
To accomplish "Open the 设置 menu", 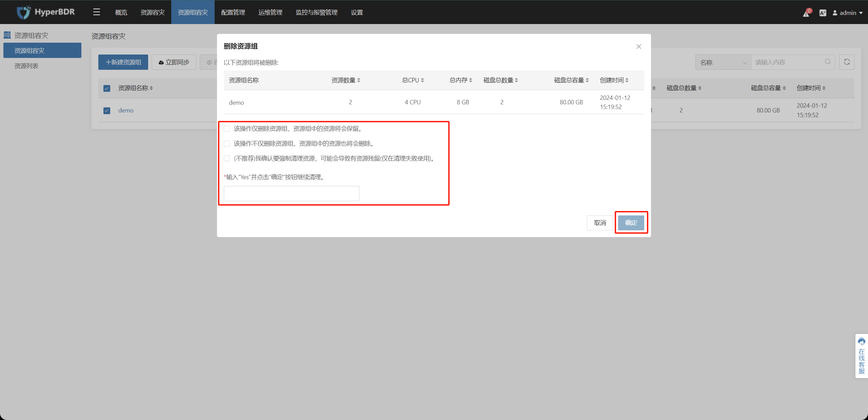I will 357,13.
